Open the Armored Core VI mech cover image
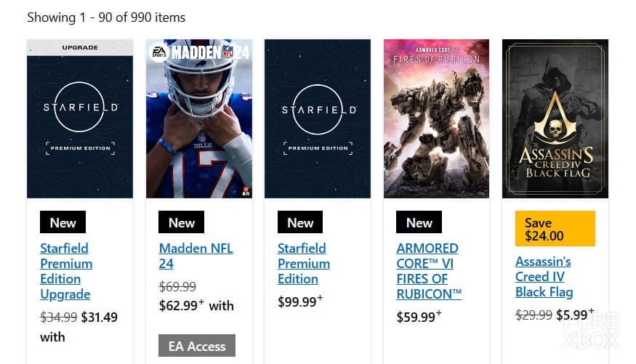Screen dimensions: 636x364 point(436,119)
